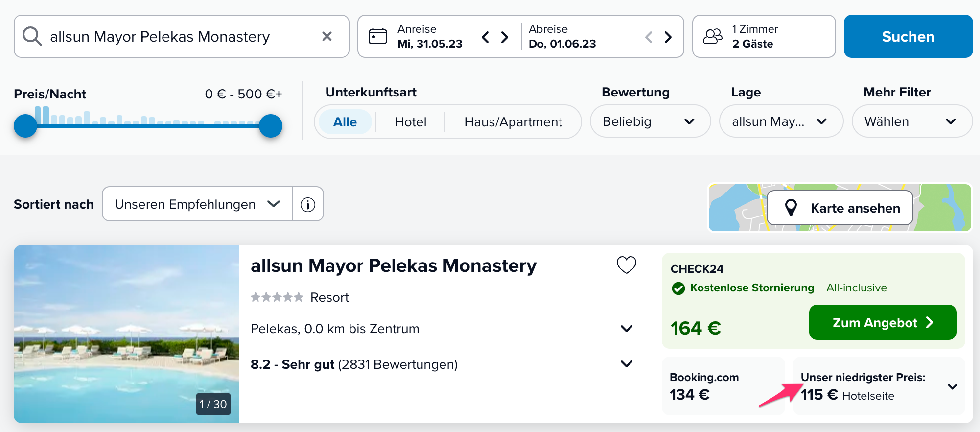Save hotel to favorites with heart icon
The height and width of the screenshot is (432, 980).
coord(626,265)
